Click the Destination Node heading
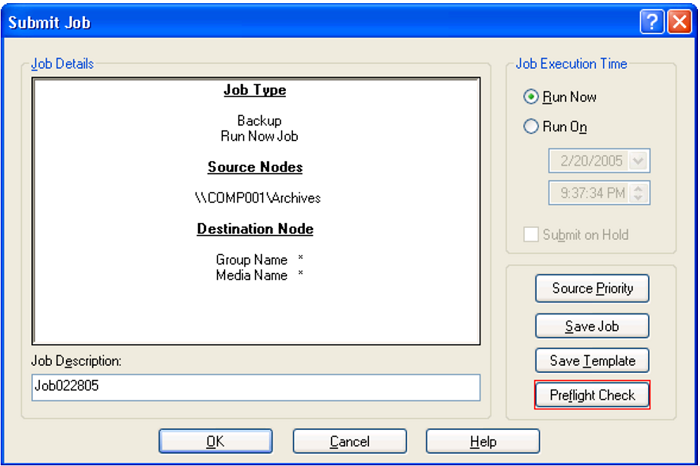 (255, 229)
